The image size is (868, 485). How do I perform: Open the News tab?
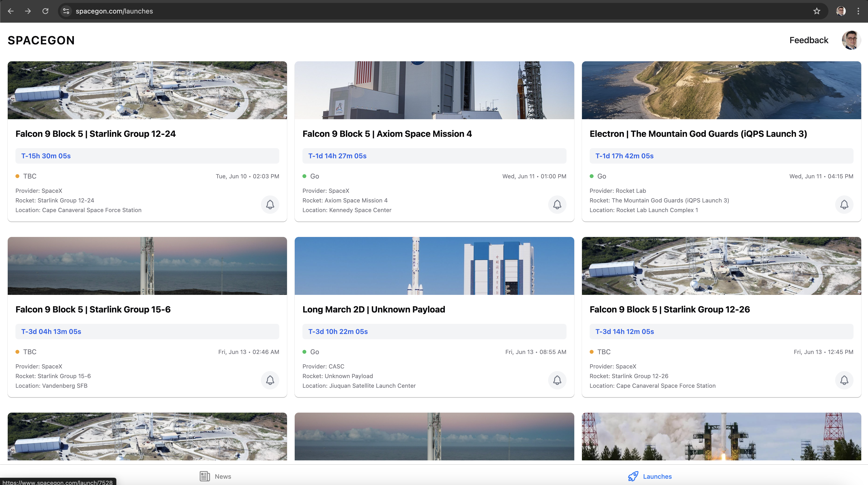[x=215, y=476]
